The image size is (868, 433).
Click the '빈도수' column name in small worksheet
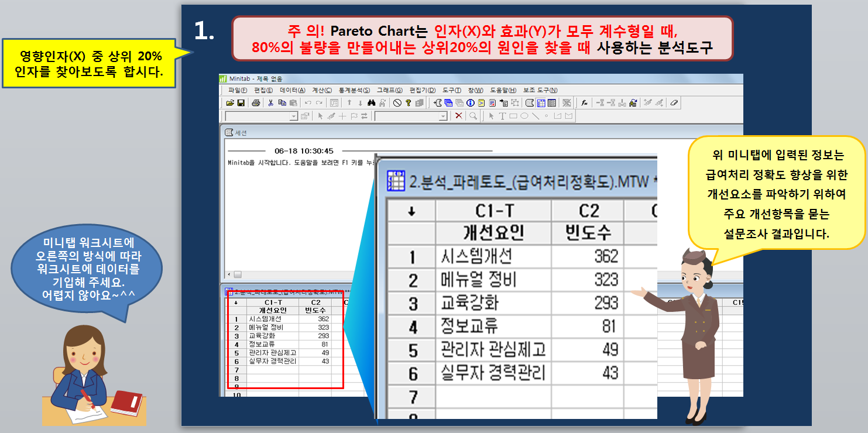pos(315,310)
